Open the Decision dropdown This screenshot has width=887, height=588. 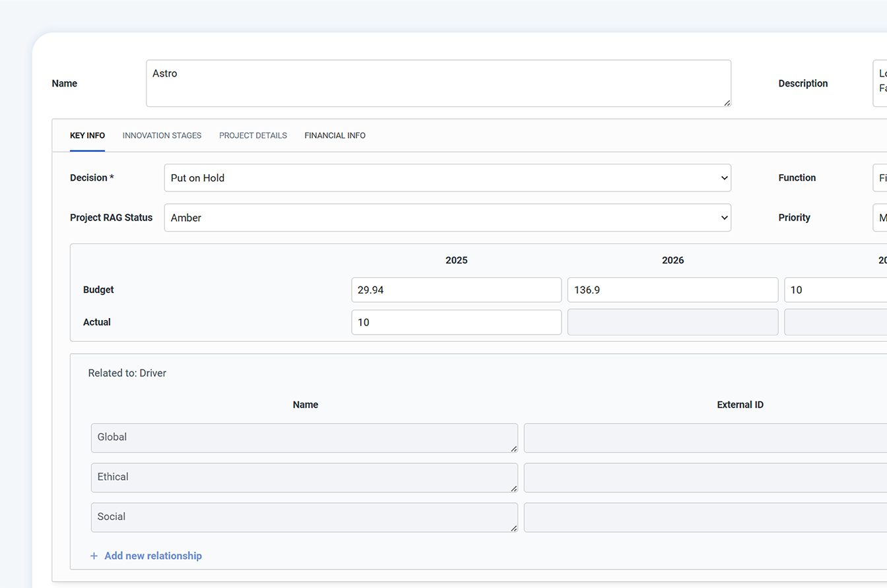click(x=447, y=178)
